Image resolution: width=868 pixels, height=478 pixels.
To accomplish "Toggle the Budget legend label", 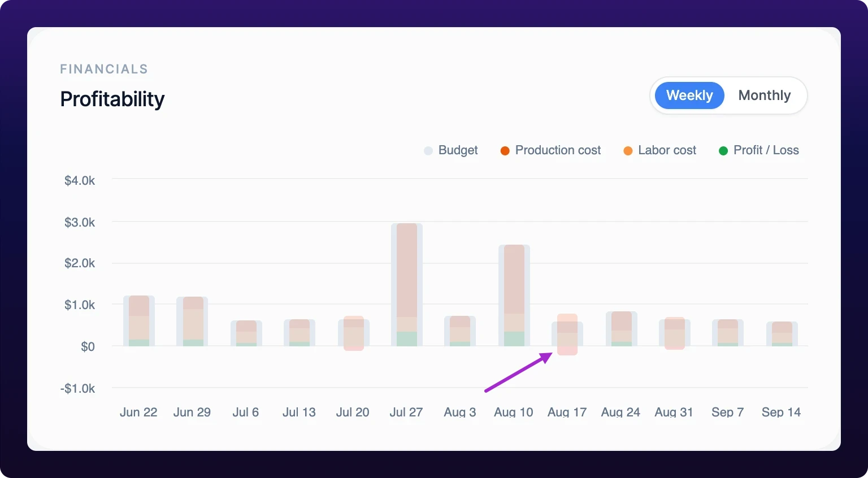I will click(458, 150).
